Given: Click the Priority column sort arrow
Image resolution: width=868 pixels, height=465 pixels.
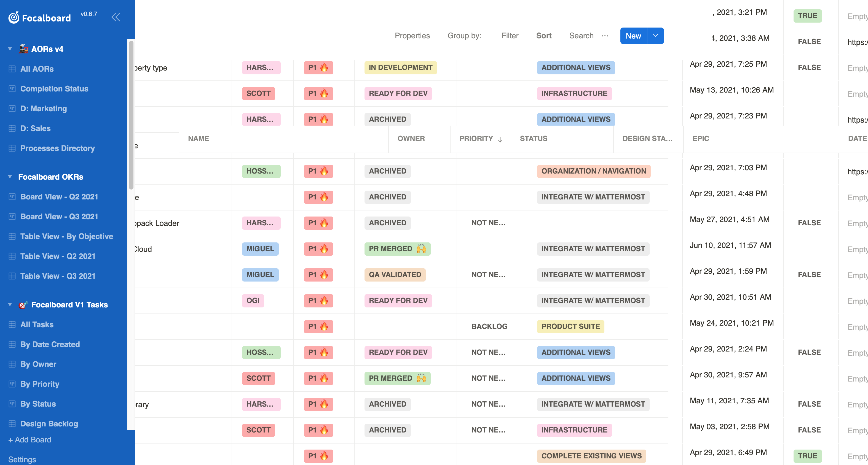Looking at the screenshot, I should 500,139.
